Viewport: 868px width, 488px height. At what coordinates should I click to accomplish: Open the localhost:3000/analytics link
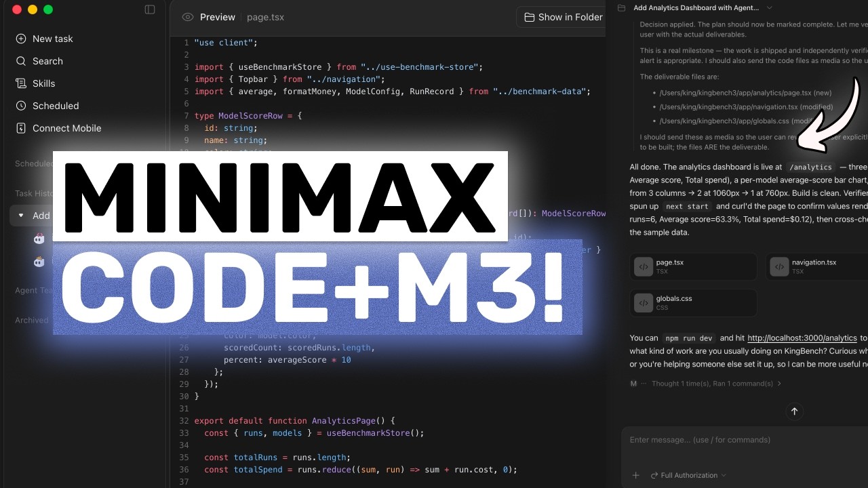coord(802,338)
